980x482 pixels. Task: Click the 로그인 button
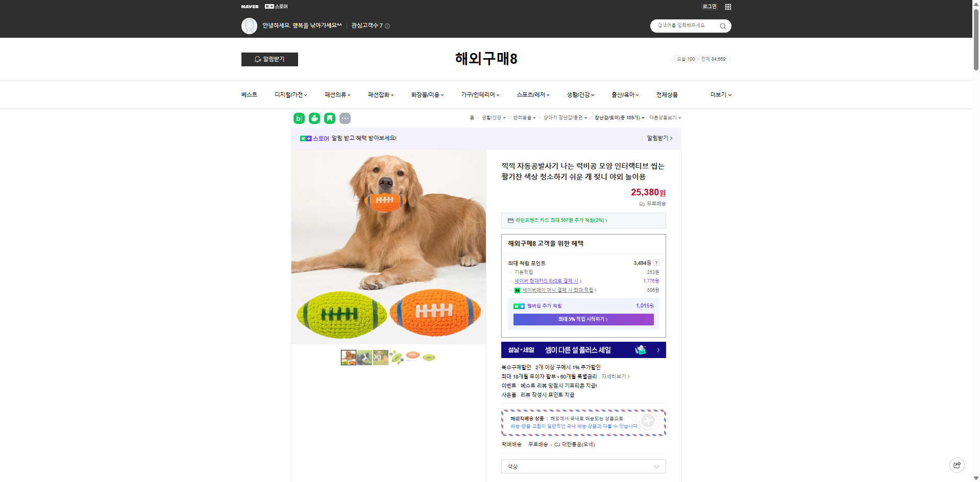click(709, 6)
